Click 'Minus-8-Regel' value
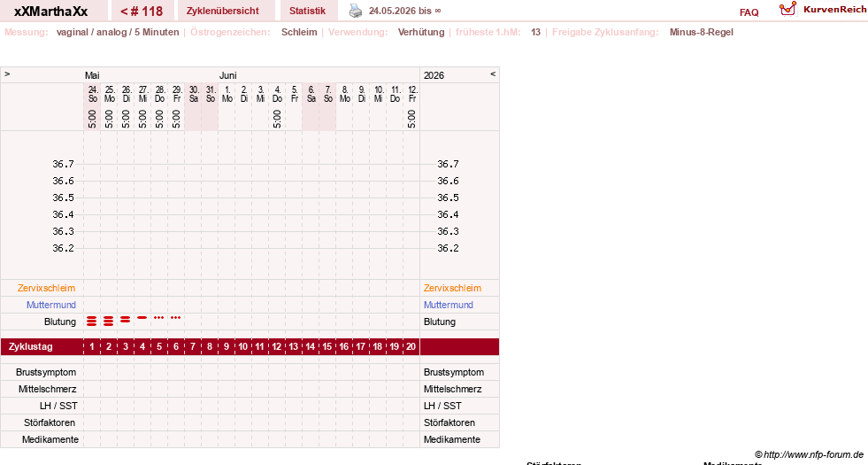The height and width of the screenshot is (465, 868). click(x=702, y=32)
